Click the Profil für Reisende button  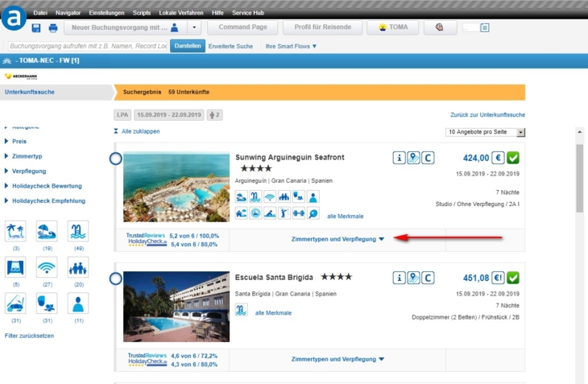click(322, 27)
